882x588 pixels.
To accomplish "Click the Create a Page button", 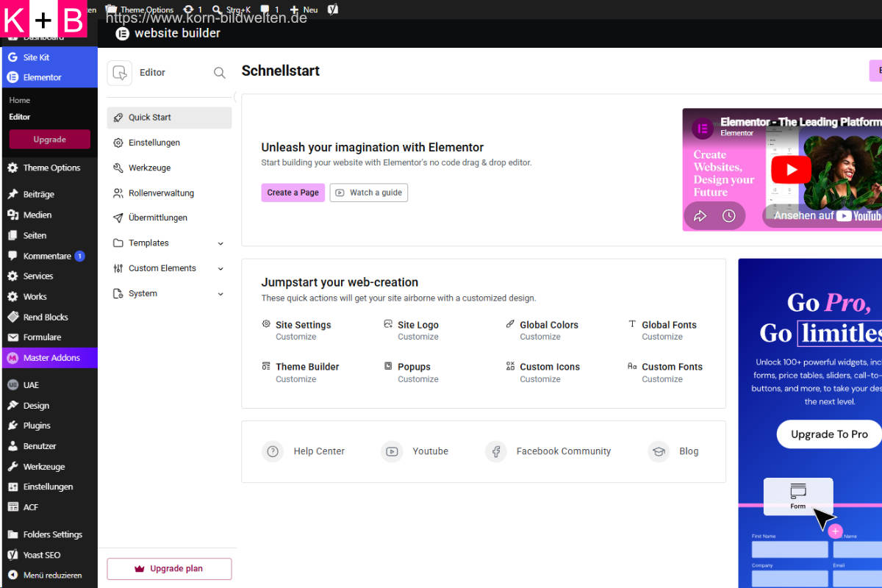I will pos(293,193).
